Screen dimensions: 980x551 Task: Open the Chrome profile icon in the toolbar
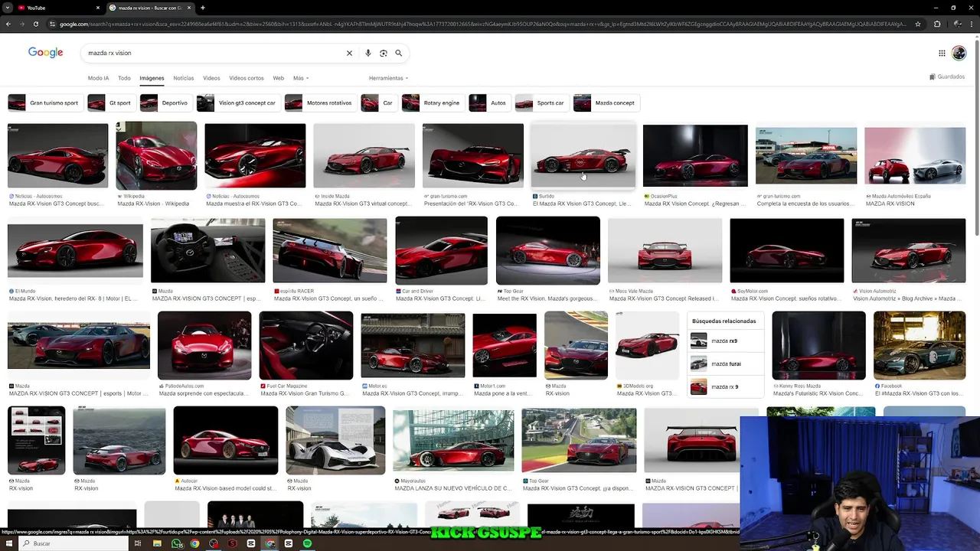pyautogui.click(x=956, y=24)
